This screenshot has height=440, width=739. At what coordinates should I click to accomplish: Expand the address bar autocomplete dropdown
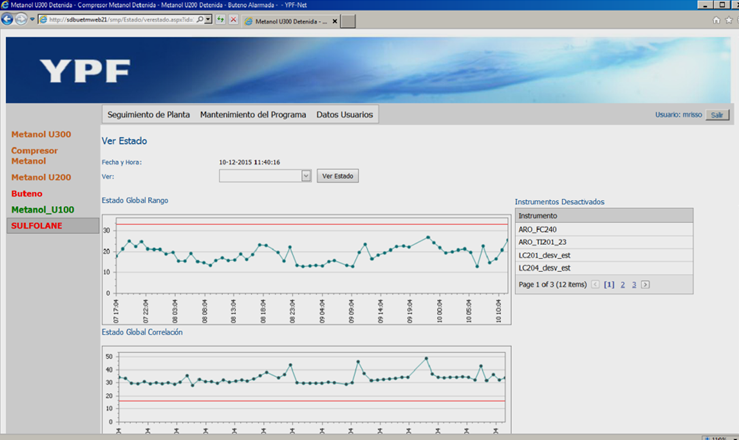pyautogui.click(x=208, y=20)
